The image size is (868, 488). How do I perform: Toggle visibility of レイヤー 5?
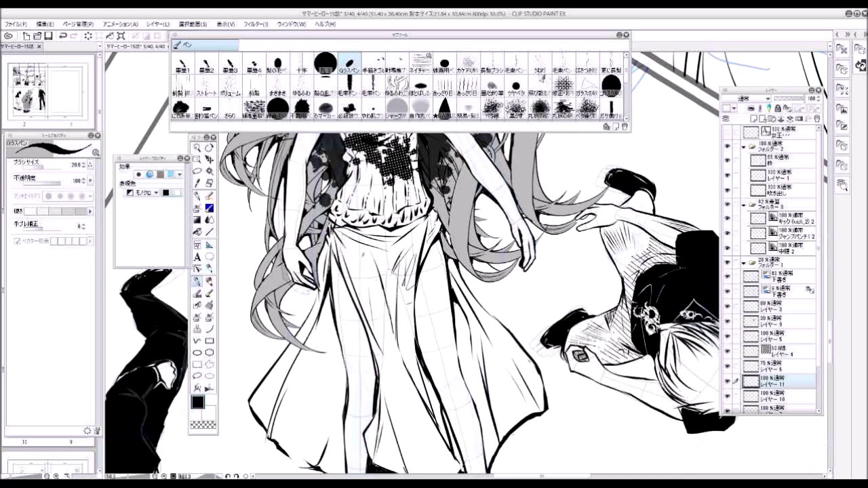[x=727, y=335]
